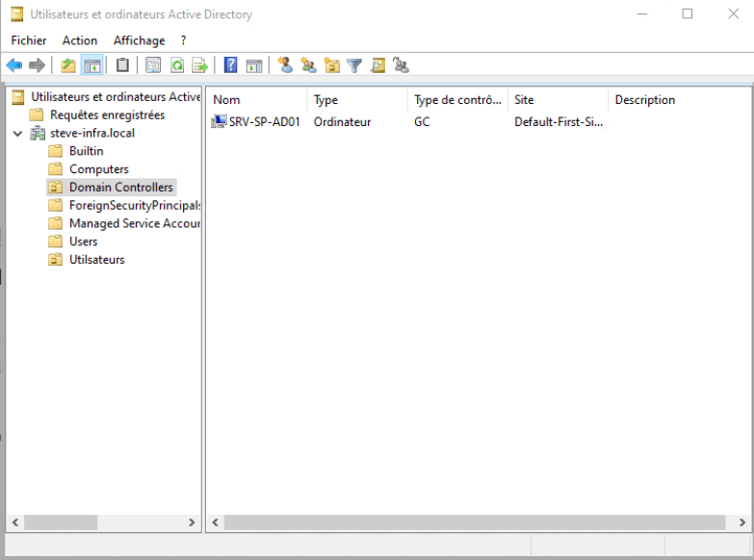Image resolution: width=754 pixels, height=560 pixels.
Task: Click the filter funnel icon
Action: [354, 65]
